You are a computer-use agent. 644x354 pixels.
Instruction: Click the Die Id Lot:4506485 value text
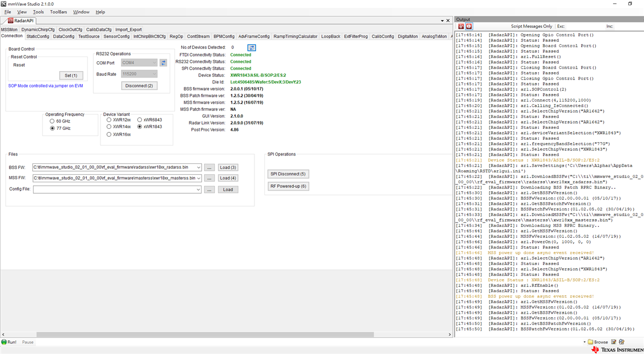265,82
